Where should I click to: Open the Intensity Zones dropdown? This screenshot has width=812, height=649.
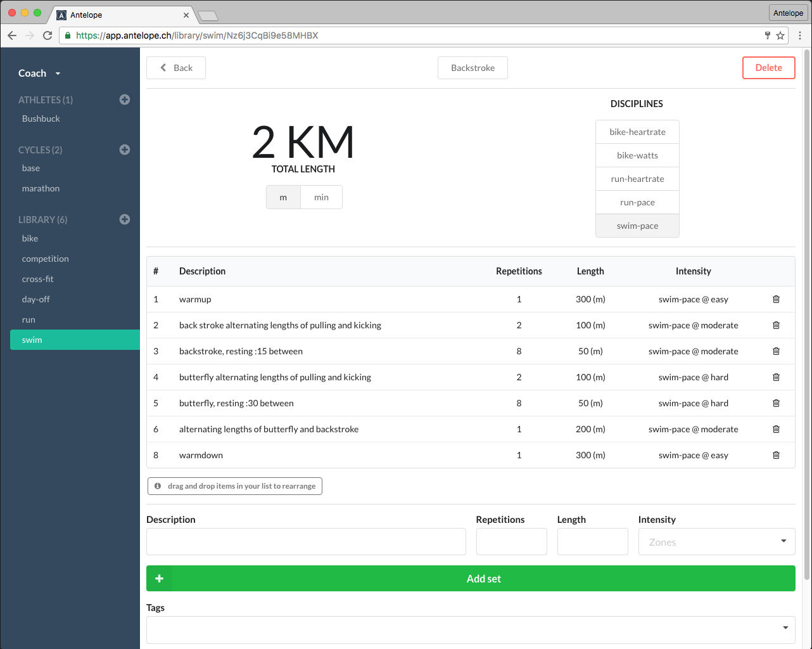(716, 542)
